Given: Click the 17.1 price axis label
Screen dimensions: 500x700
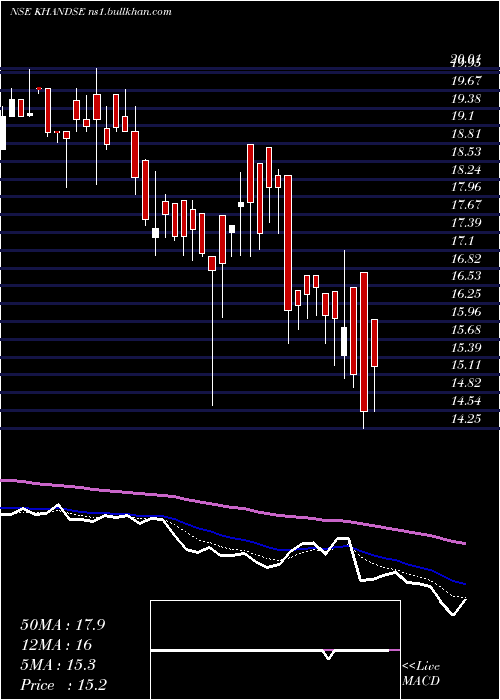Looking at the screenshot, I should coord(463,241).
